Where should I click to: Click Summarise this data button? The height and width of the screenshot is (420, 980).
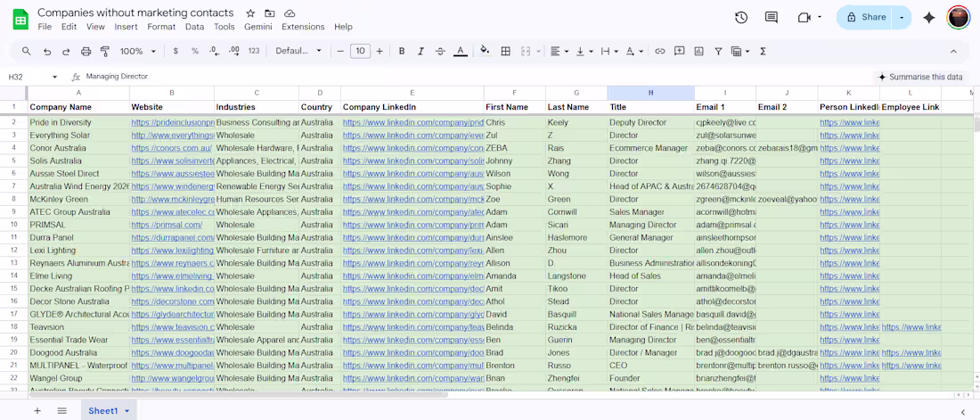click(x=920, y=77)
